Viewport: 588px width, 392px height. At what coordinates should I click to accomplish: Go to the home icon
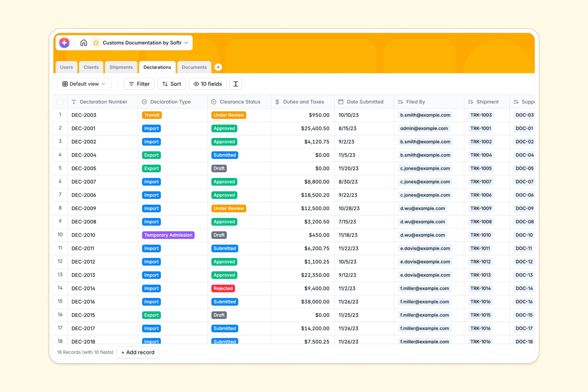point(84,43)
